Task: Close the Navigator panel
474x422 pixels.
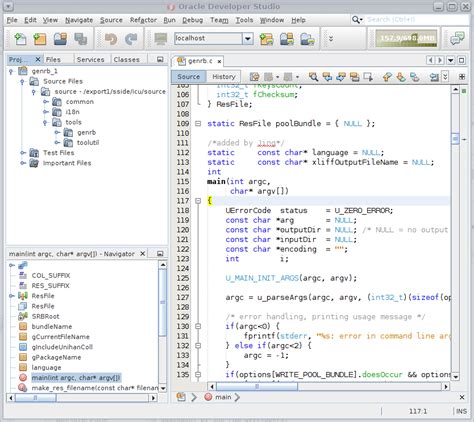Action: coord(142,254)
